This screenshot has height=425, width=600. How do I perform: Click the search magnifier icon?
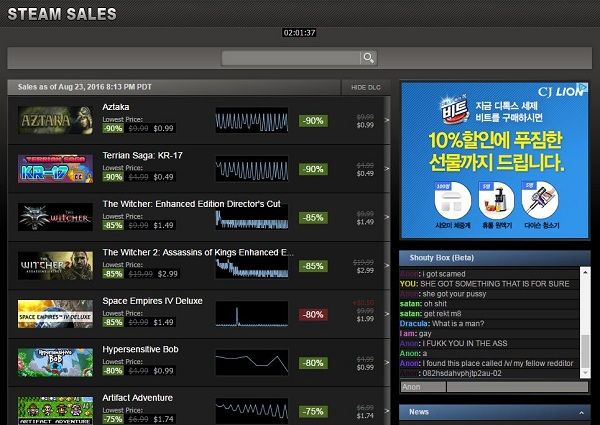click(368, 58)
